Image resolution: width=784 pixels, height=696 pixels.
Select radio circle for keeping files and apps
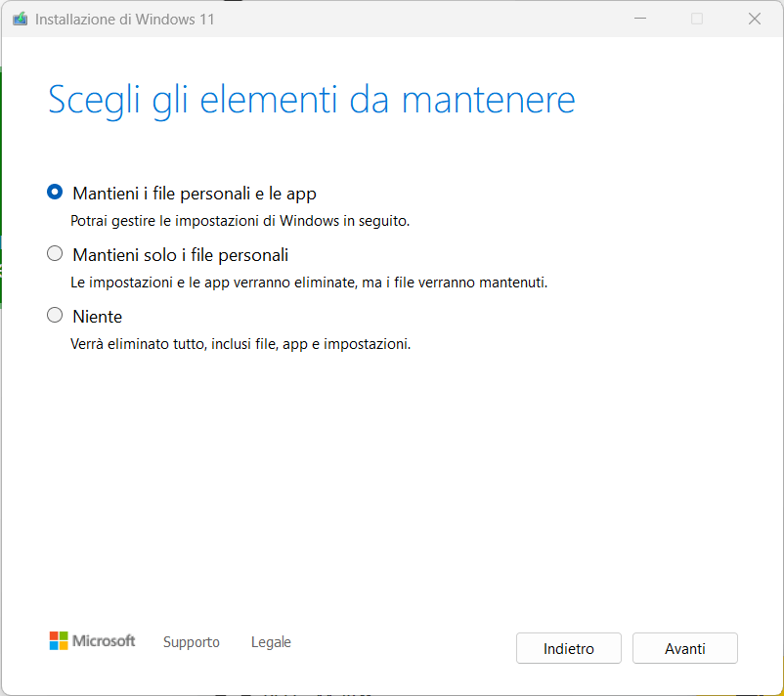(55, 192)
